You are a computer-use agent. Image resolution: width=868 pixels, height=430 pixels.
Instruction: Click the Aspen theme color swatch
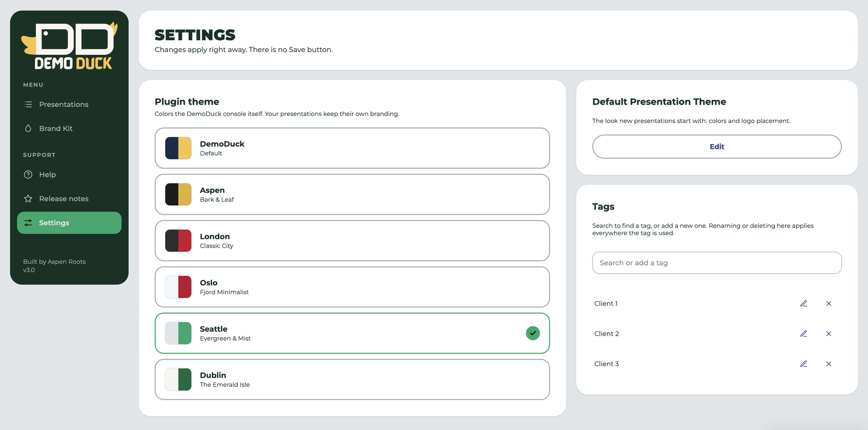click(178, 195)
